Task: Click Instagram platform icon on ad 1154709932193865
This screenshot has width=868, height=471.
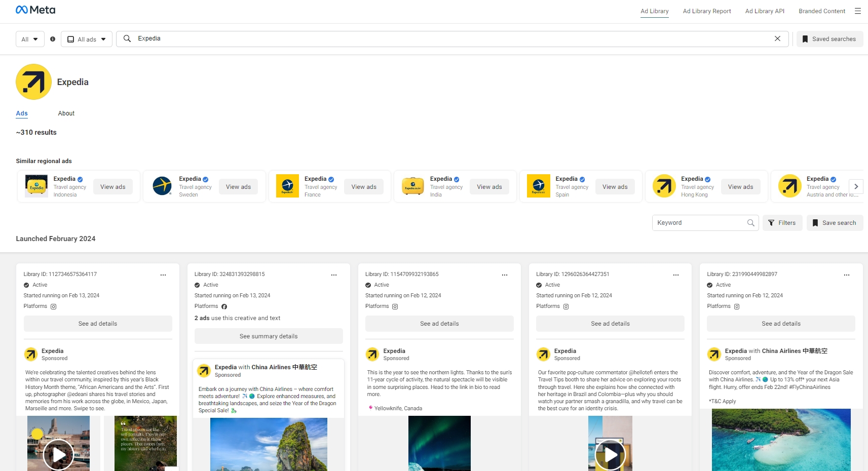Action: 395,306
